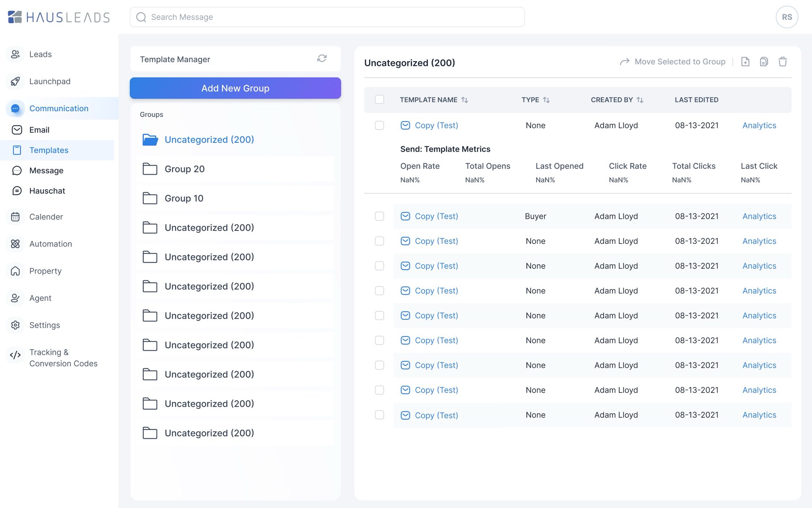This screenshot has height=508, width=812.
Task: Check the last Copy (Test) row checkbox
Action: (379, 415)
